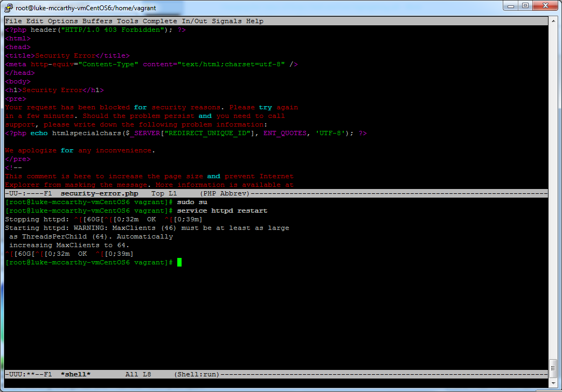Screen dimensions: 562x392
Task: Open the Options menu
Action: [x=62, y=21]
